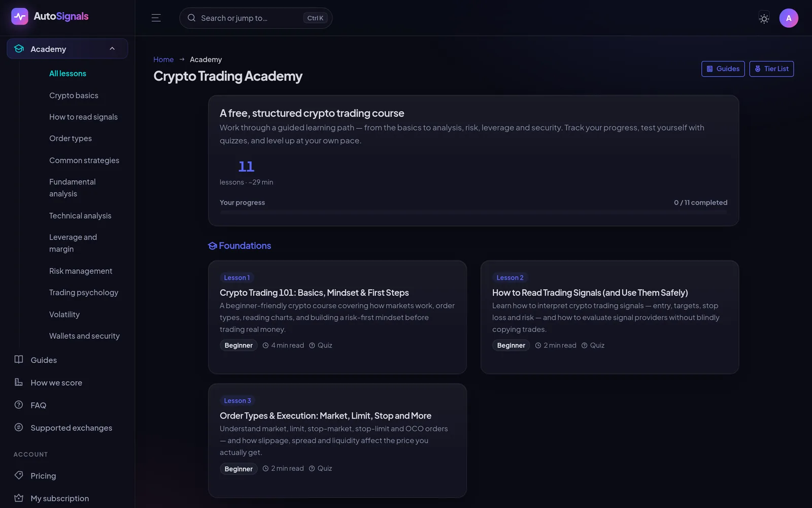Click the AutoSignals logo icon
812x508 pixels.
pos(20,16)
